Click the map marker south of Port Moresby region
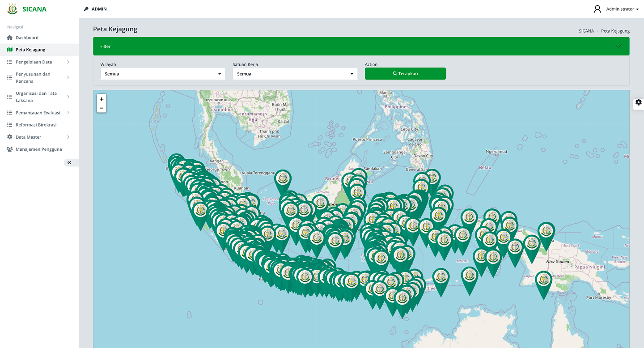This screenshot has width=644, height=348. (x=544, y=284)
